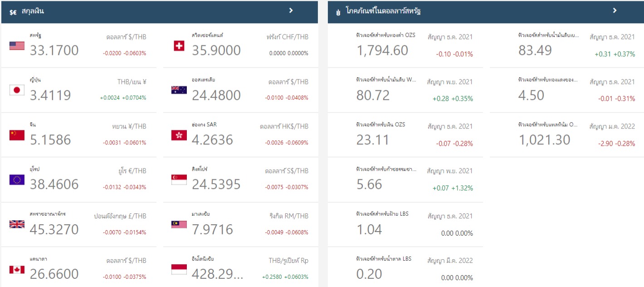
Task: Click the European Union flag icon
Action: click(x=17, y=180)
